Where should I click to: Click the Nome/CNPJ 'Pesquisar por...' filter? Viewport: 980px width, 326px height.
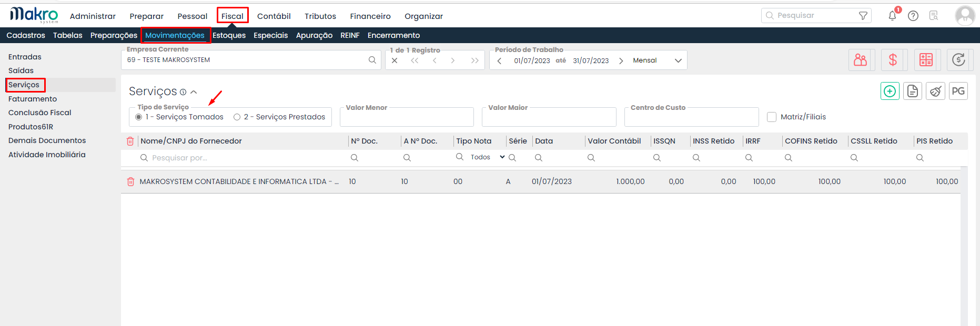pos(242,158)
